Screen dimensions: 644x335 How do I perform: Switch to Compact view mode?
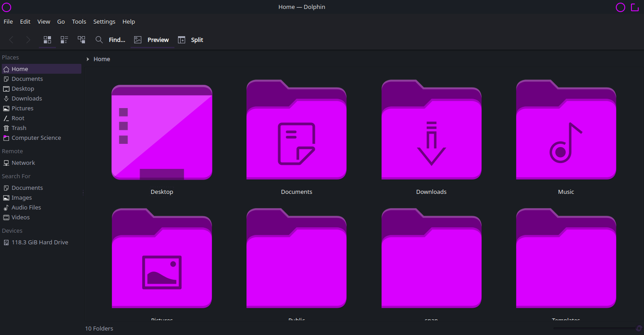64,40
